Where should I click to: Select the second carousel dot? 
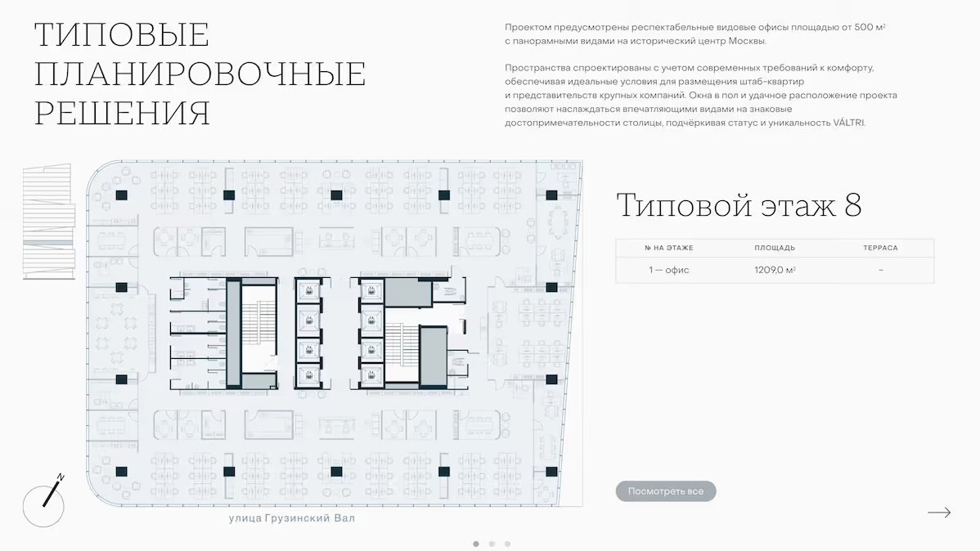point(492,544)
